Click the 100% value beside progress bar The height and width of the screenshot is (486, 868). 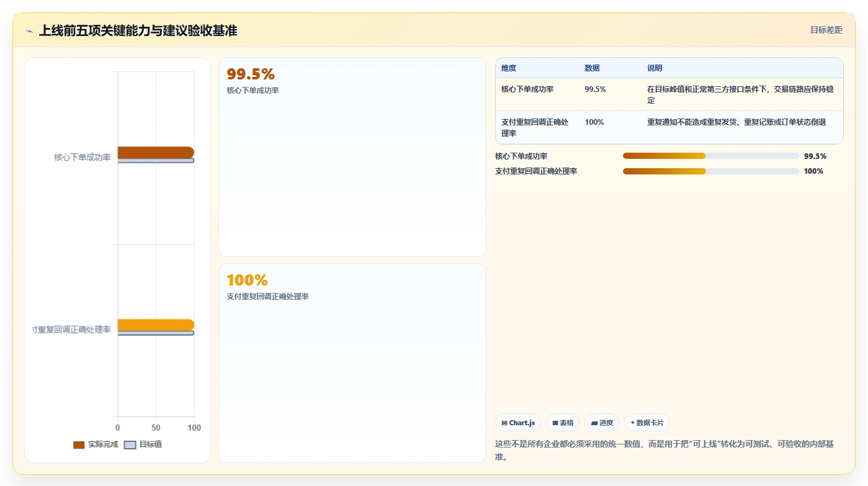(813, 171)
